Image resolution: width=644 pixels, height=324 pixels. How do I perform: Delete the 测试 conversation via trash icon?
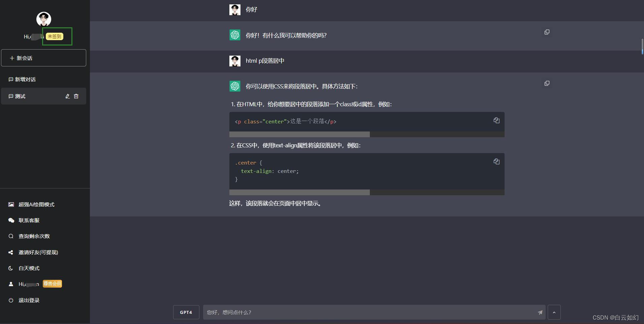[x=76, y=96]
